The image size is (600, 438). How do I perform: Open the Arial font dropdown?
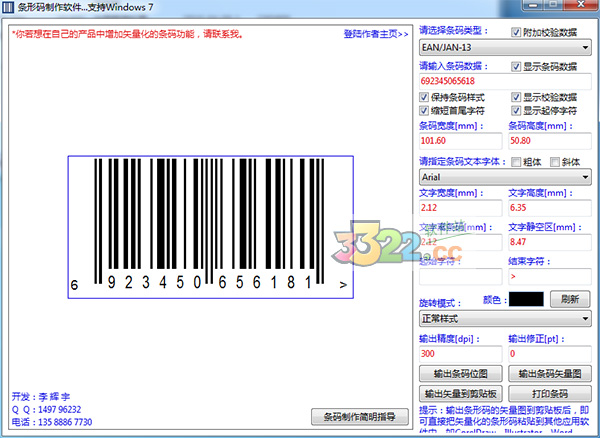coord(505,177)
